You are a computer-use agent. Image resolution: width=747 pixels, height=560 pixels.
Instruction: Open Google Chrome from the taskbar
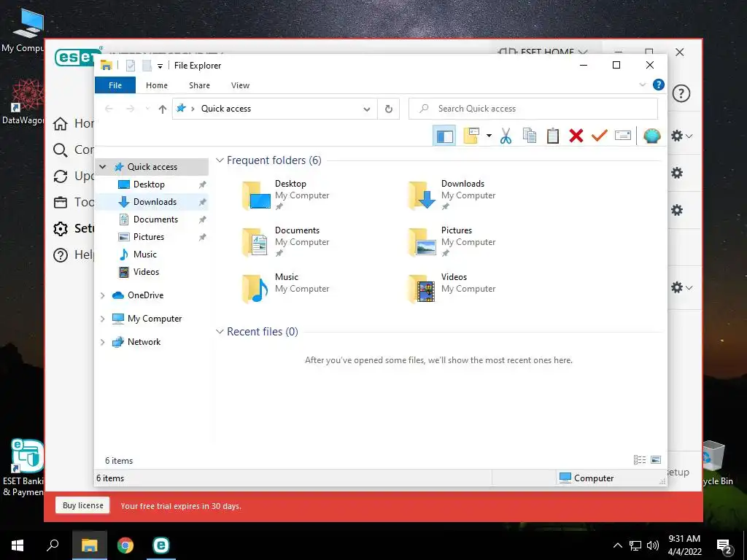coord(125,545)
